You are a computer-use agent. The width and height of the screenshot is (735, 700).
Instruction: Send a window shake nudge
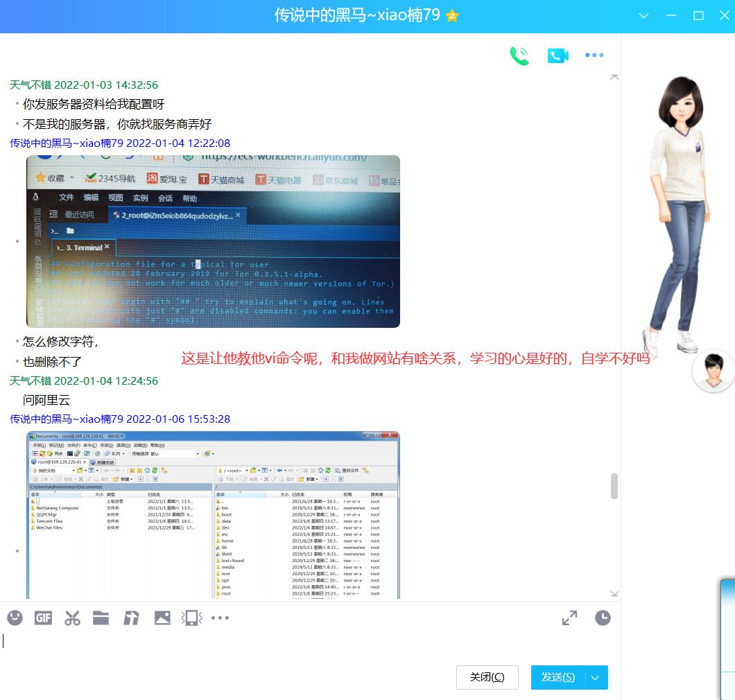tap(191, 618)
